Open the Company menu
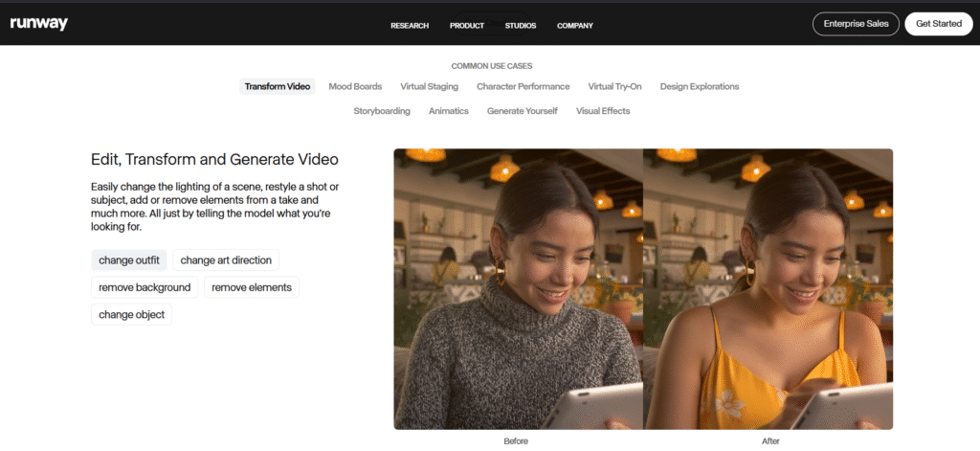 [x=575, y=26]
